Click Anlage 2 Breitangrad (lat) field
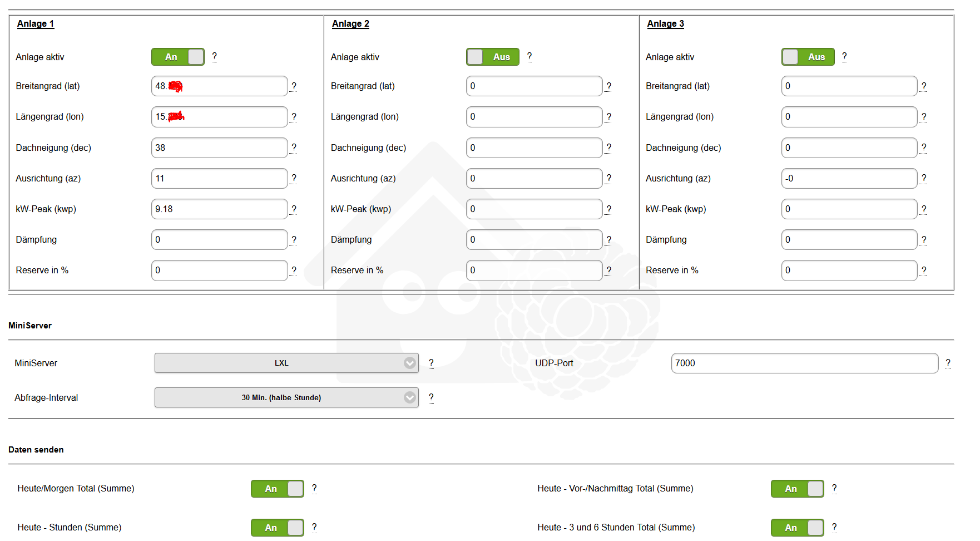 point(534,86)
